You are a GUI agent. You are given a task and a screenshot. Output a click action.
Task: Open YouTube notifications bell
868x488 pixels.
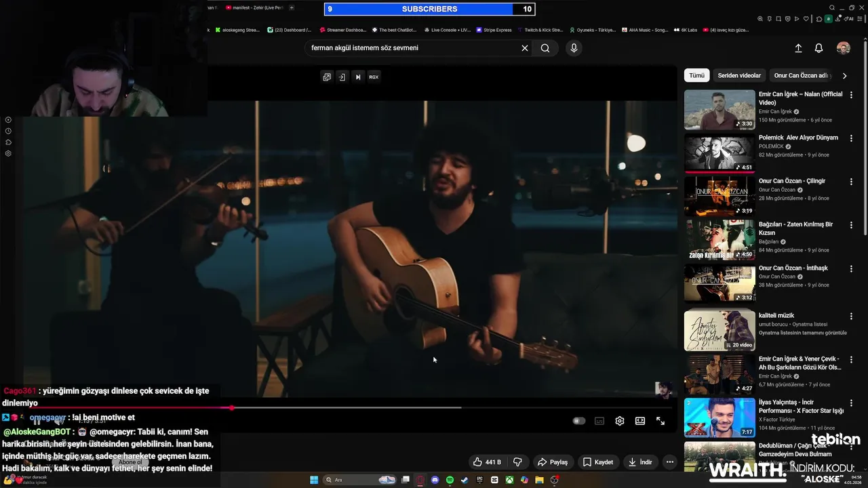pyautogui.click(x=818, y=48)
